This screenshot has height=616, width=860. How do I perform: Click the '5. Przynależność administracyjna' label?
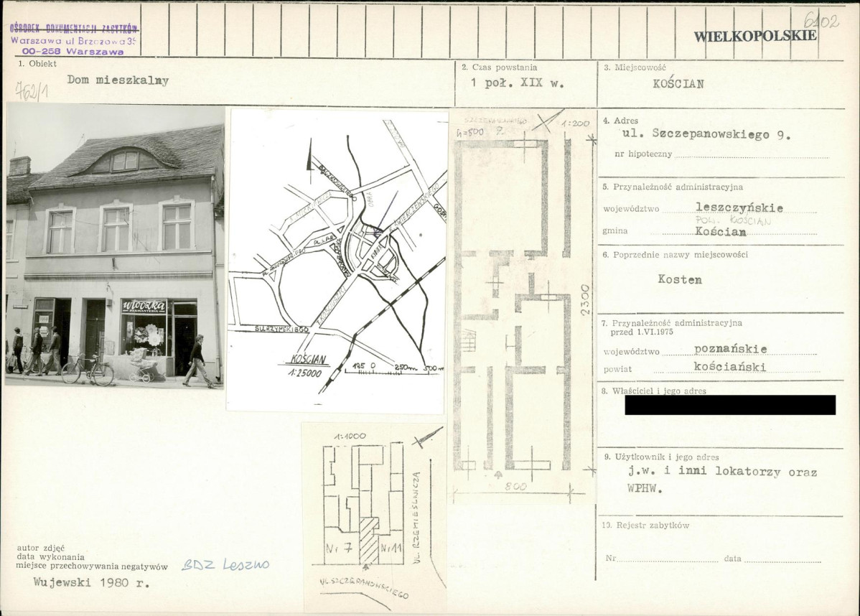click(673, 187)
